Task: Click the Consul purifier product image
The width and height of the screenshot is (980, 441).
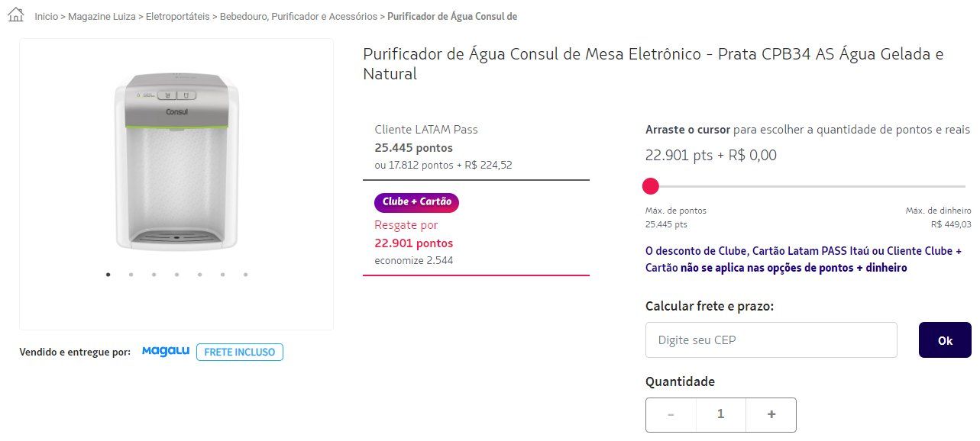Action: [x=176, y=163]
